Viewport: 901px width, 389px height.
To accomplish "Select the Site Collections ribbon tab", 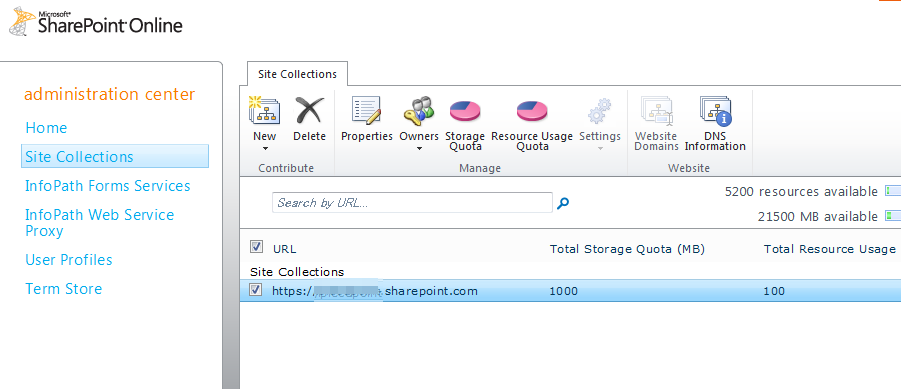I will pyautogui.click(x=297, y=74).
